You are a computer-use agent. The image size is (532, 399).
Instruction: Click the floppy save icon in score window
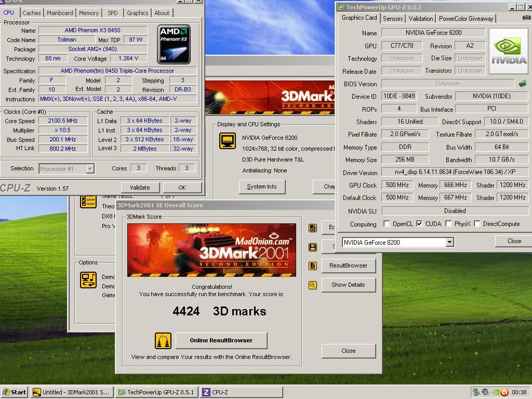312,247
